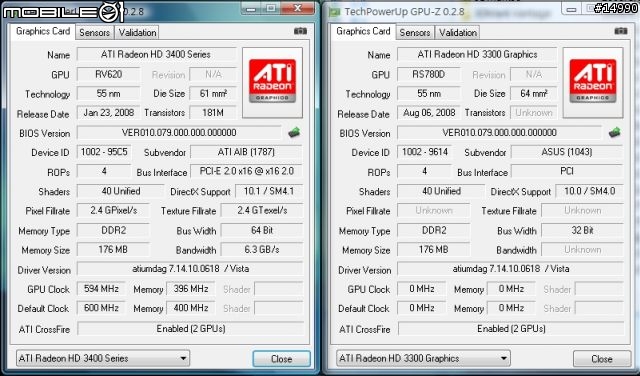Click left window Driver Version atiumdag field
This screenshot has width=640, height=376.
pos(190,269)
